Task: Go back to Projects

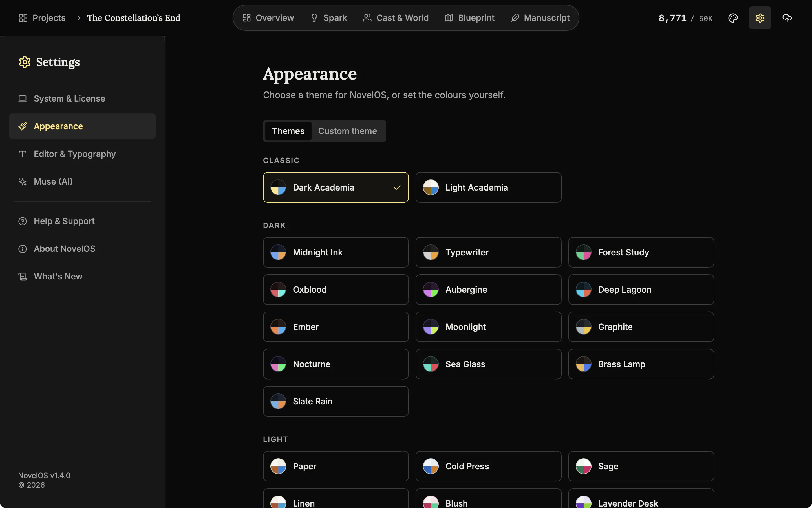Action: (42, 18)
